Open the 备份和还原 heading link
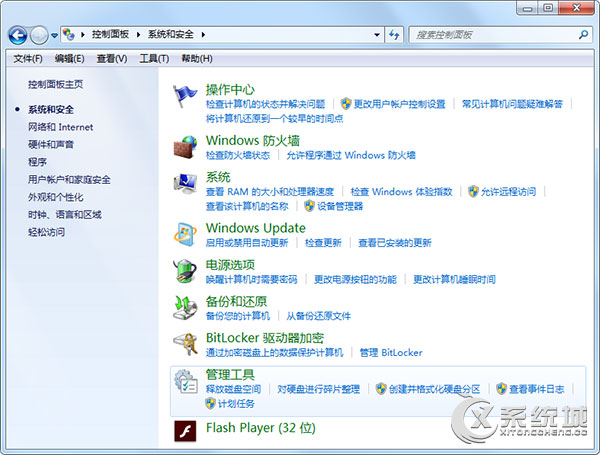The height and width of the screenshot is (455, 600). coord(236,302)
